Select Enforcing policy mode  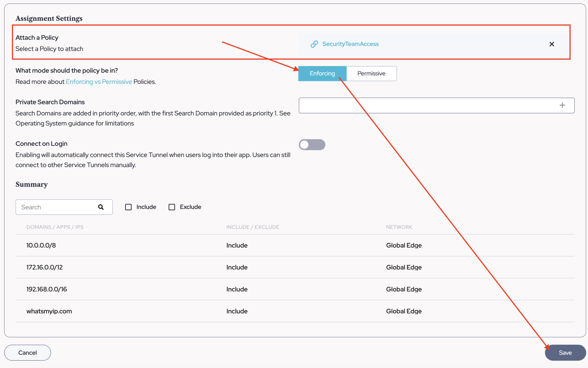point(322,74)
